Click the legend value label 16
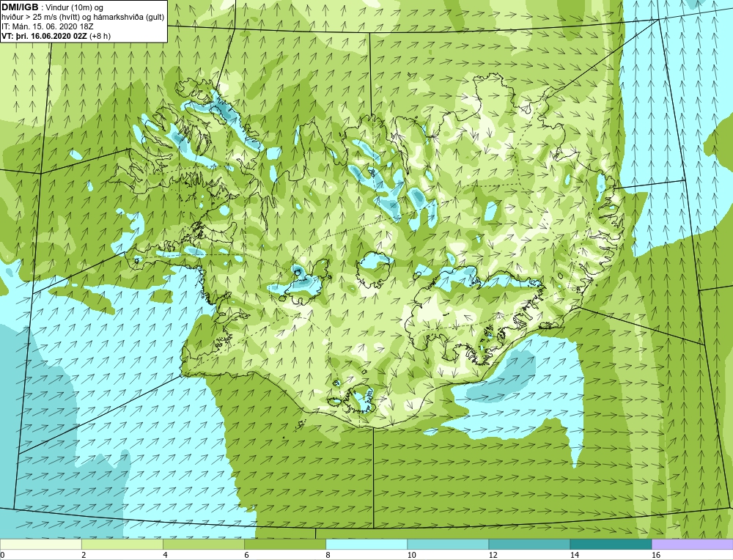This screenshot has height=560, width=733. point(656,555)
